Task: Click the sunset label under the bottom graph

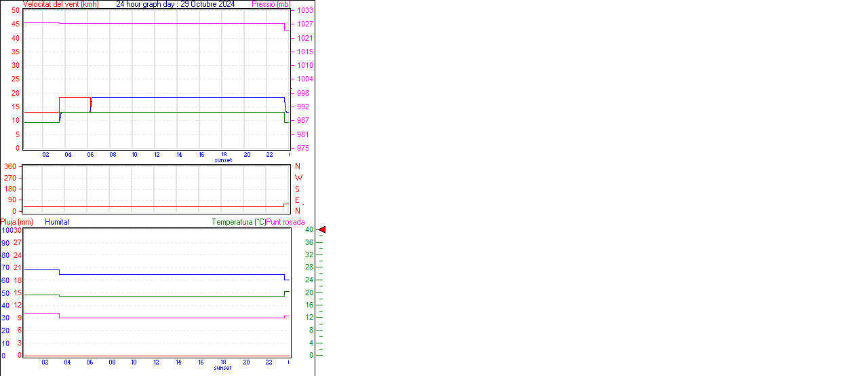Action: (x=222, y=368)
